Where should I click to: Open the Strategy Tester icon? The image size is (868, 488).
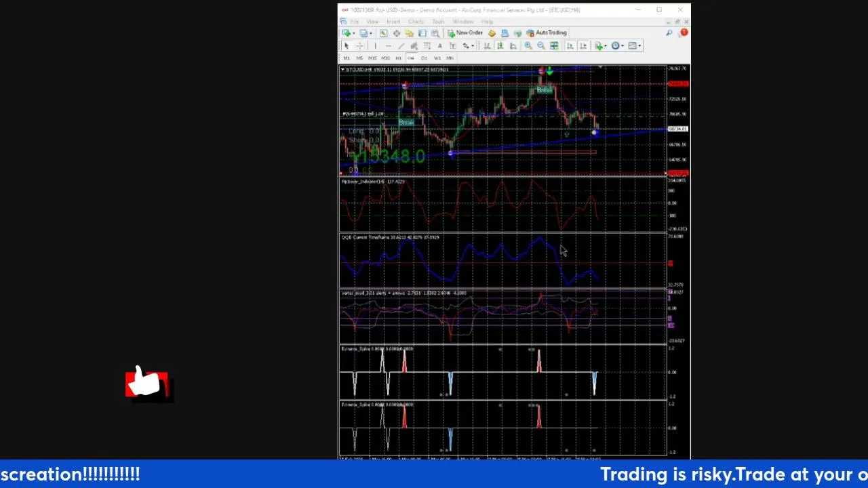click(x=435, y=33)
